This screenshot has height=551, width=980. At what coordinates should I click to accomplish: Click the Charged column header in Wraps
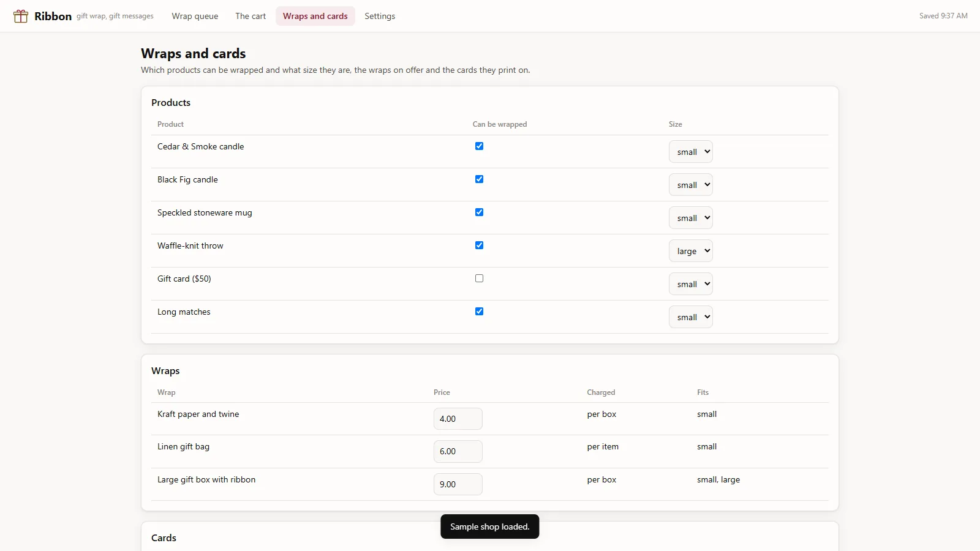[601, 392]
